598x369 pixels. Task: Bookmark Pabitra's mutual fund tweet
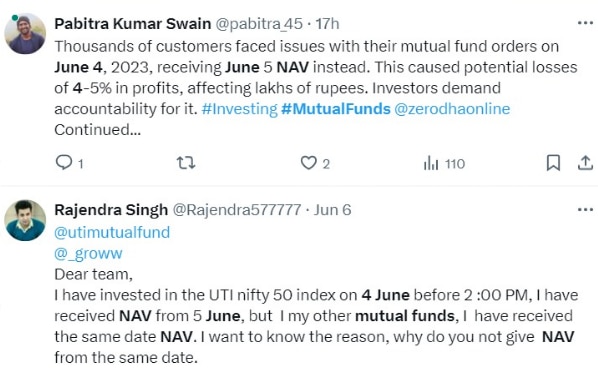[553, 163]
